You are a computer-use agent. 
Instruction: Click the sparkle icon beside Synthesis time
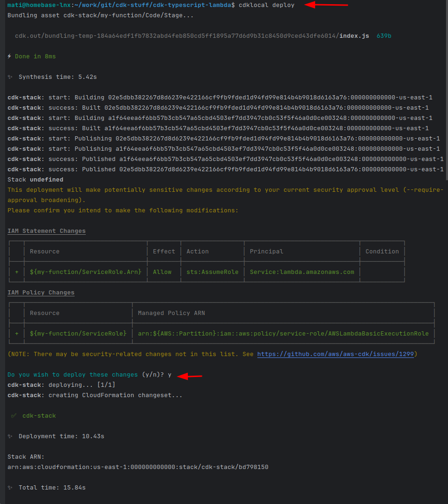click(x=10, y=77)
